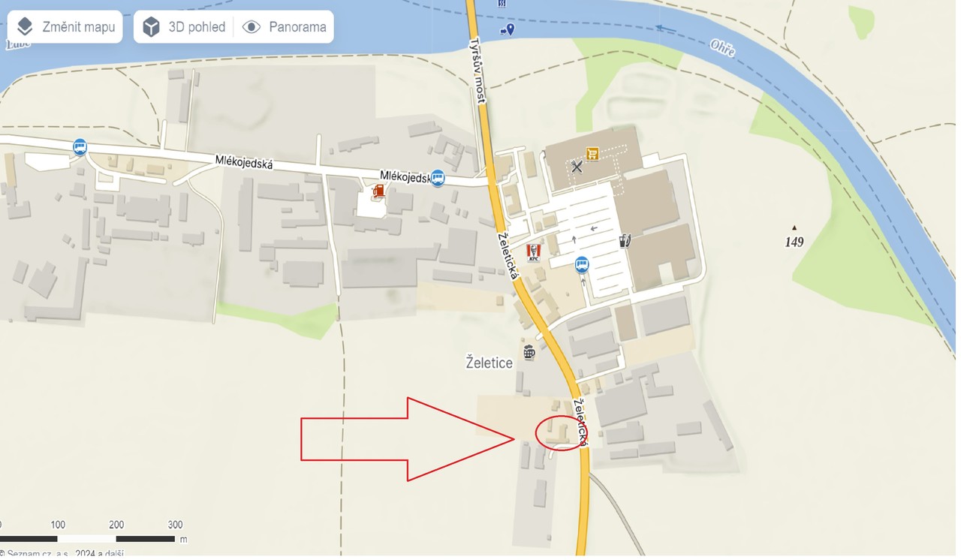Screen dimensions: 961x560
Task: Select the bus stop icon in parking lot
Action: [582, 264]
